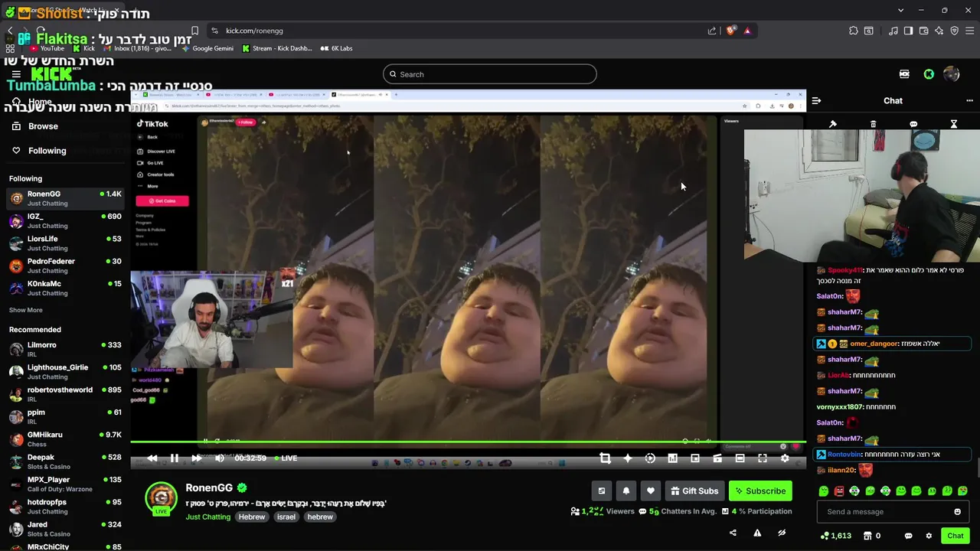Open player settings gear
The width and height of the screenshot is (980, 551).
tap(785, 458)
